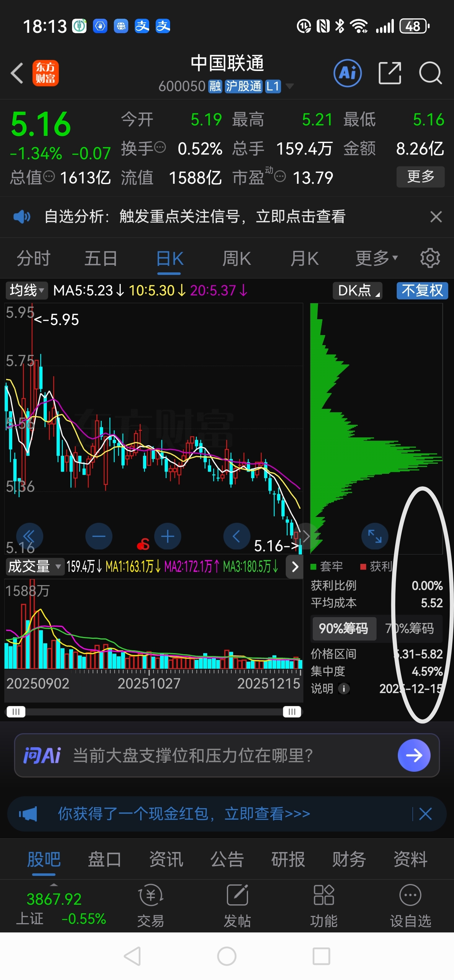The image size is (454, 980).
Task: Grab the right range slider handle
Action: 292,712
